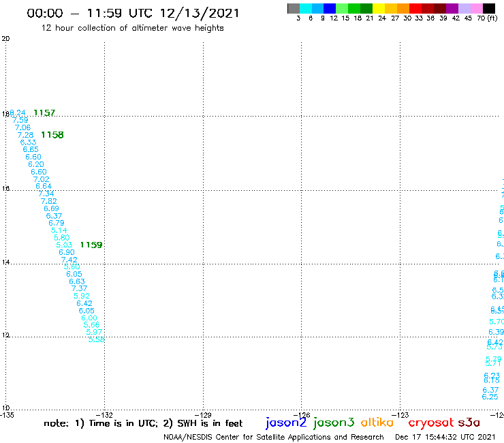Click the 6.33 wave height value
Viewport: 504px width, 443px height.
click(x=29, y=142)
